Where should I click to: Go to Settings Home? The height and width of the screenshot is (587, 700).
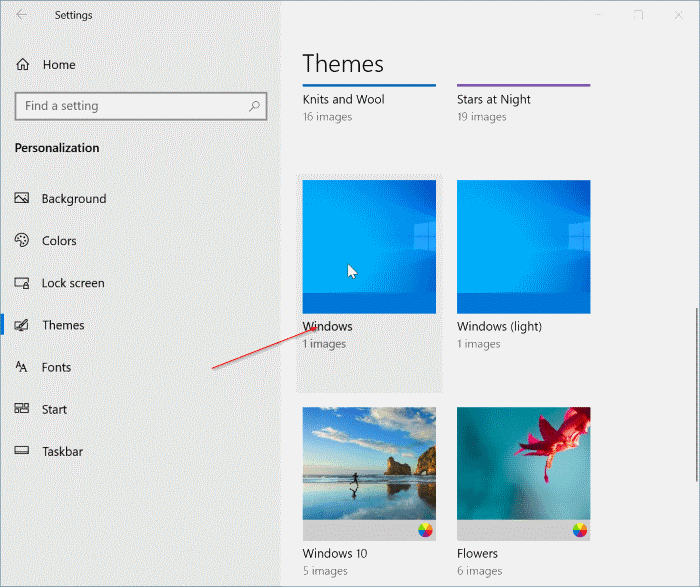click(x=59, y=65)
